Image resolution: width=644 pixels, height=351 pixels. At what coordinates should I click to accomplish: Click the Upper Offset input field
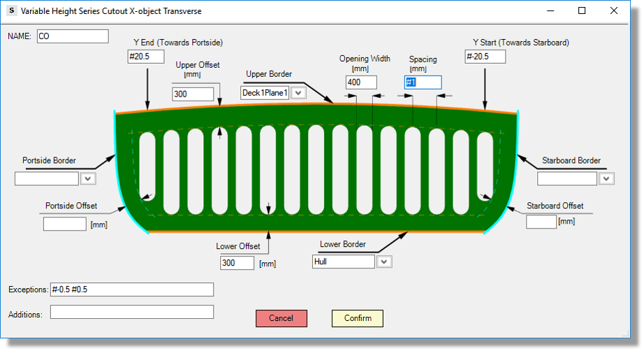(193, 94)
